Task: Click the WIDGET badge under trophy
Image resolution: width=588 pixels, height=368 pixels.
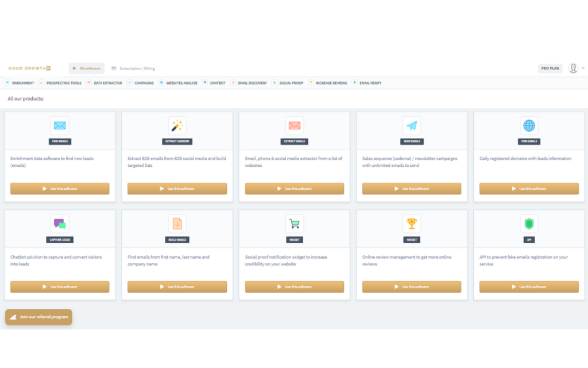Action: pos(412,240)
